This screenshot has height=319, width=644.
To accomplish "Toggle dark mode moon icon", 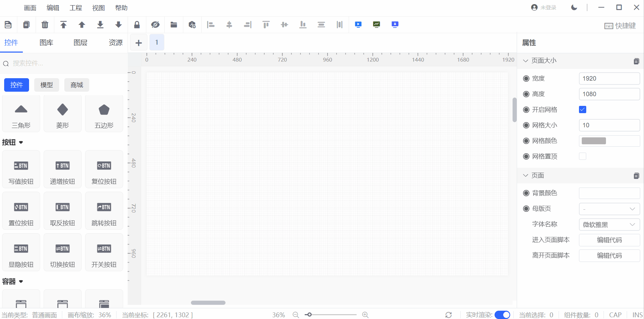I will pos(574,8).
